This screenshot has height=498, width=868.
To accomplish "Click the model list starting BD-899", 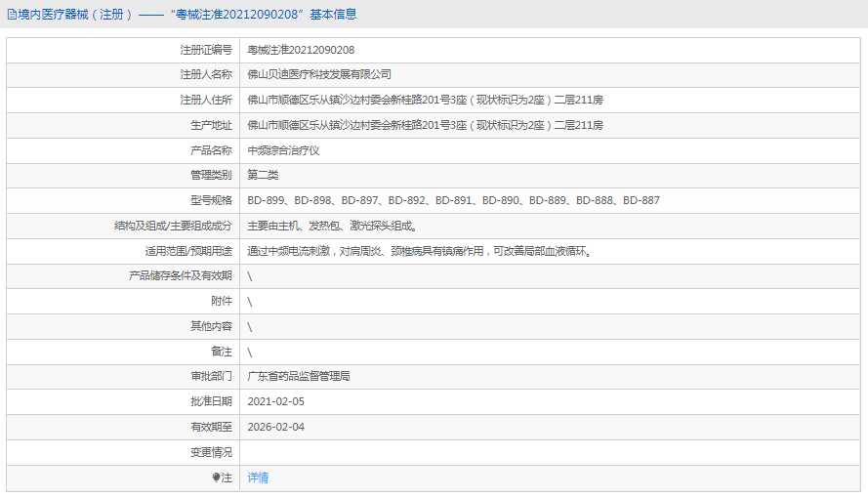I will [453, 200].
